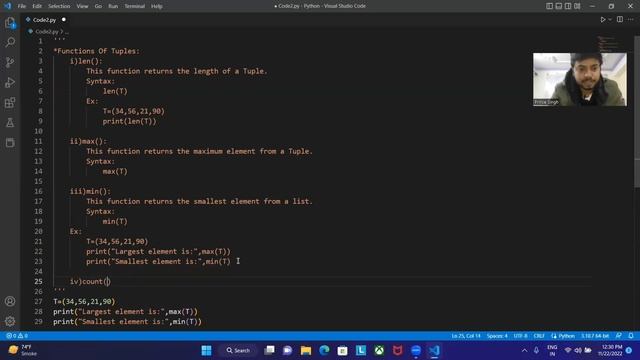
Task: Open the Search view in activity bar
Action: click(x=10, y=42)
